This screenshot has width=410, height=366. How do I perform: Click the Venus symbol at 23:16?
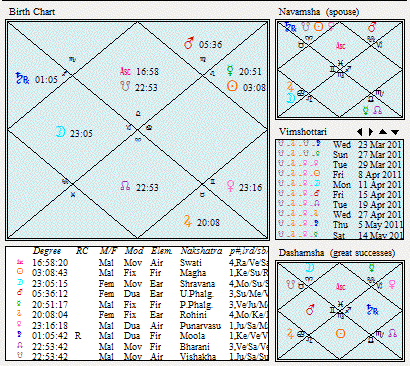230,186
